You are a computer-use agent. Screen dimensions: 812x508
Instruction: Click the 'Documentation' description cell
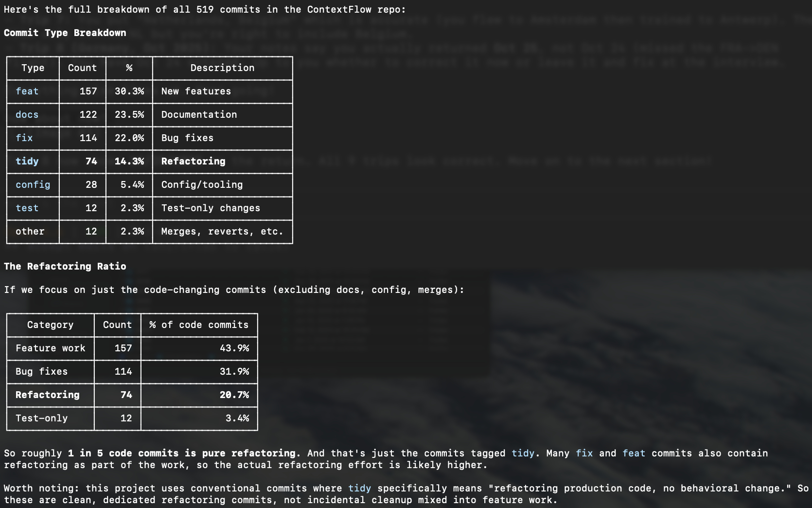[x=199, y=115]
